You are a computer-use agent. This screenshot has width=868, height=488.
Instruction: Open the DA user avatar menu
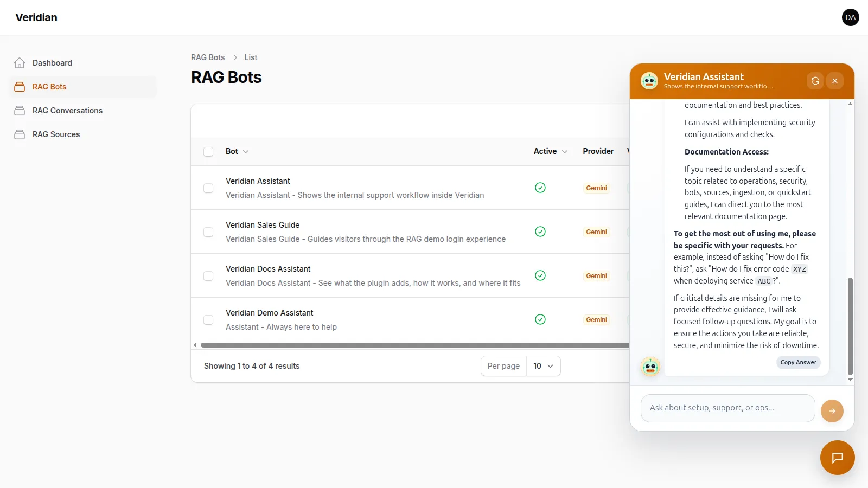click(x=850, y=17)
